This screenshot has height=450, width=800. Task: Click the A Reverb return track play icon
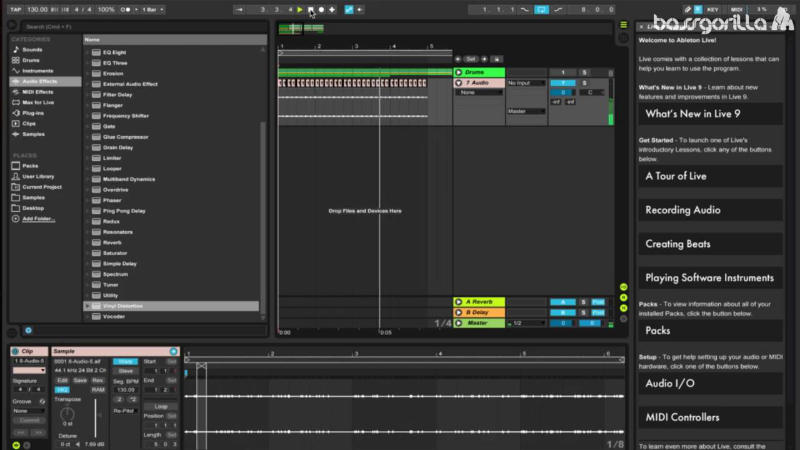(x=459, y=302)
